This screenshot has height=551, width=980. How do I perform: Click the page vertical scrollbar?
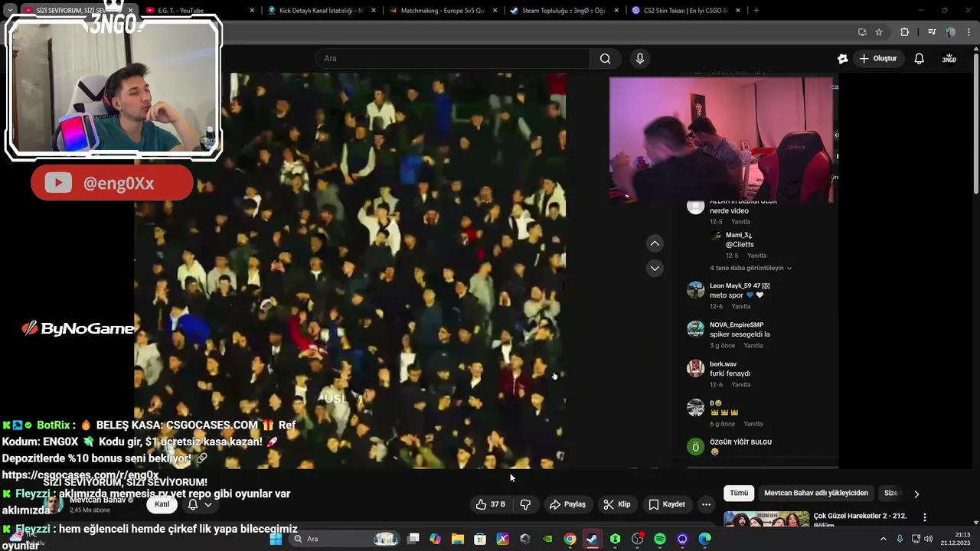pyautogui.click(x=975, y=122)
